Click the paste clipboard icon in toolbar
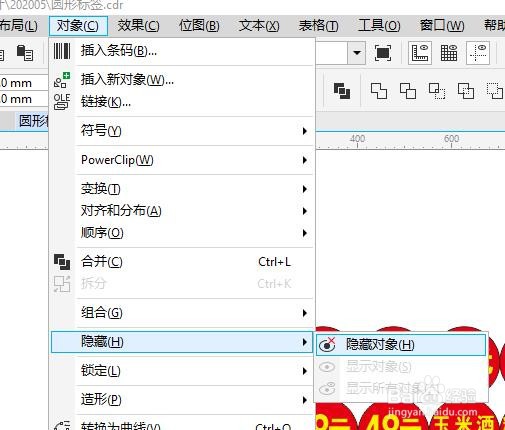 point(25,53)
